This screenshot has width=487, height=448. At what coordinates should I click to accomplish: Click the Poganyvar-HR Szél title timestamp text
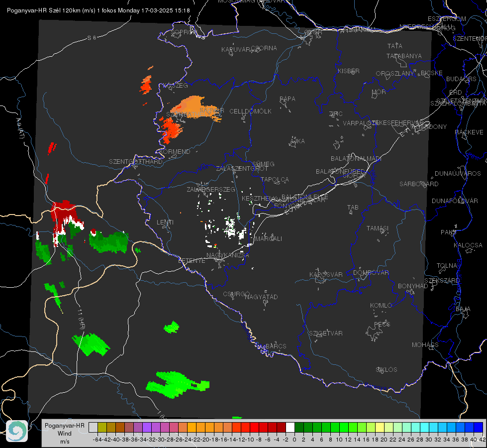98,10
